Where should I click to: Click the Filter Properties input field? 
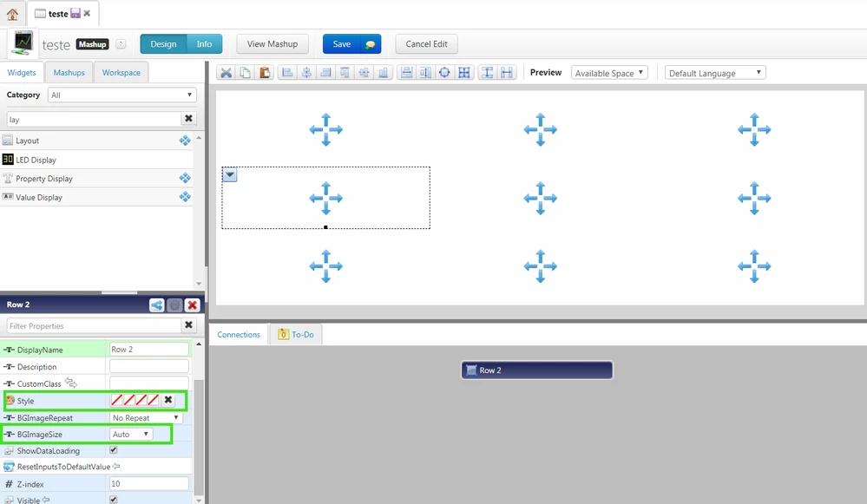pos(94,326)
